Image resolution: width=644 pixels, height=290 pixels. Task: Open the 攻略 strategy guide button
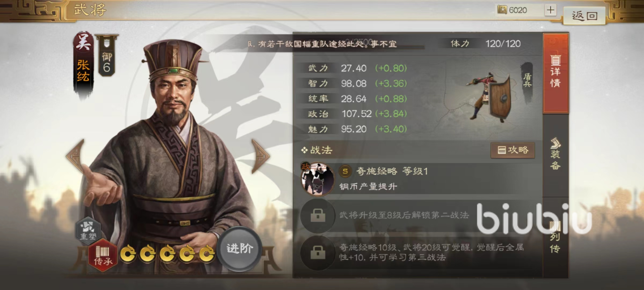click(513, 150)
